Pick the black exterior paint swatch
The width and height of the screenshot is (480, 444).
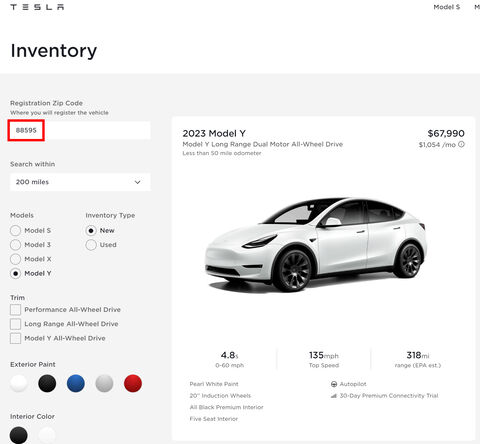point(47,383)
